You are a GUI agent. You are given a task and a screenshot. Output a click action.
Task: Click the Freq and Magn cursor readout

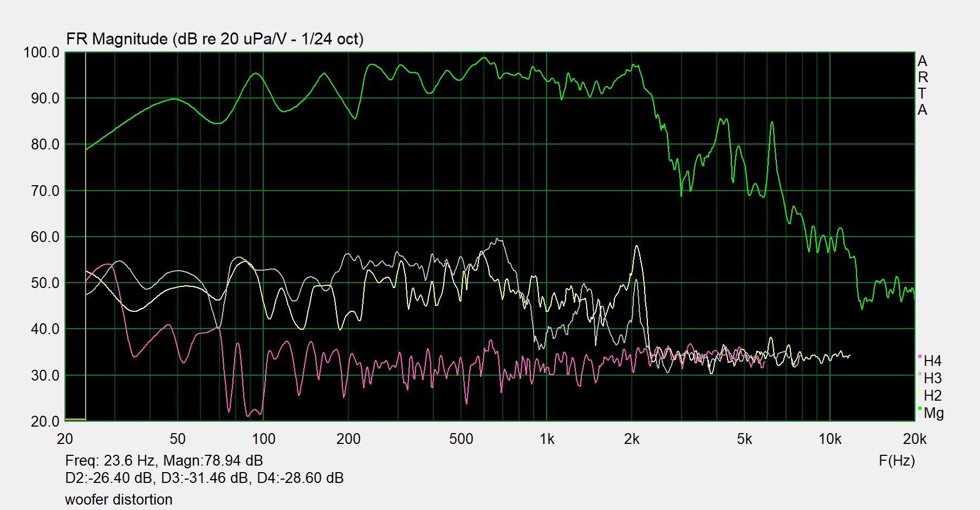pyautogui.click(x=164, y=461)
